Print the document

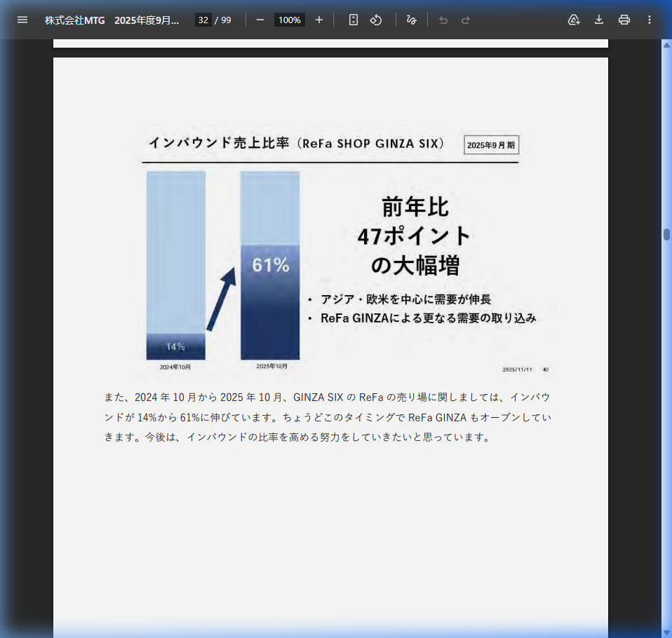[624, 20]
